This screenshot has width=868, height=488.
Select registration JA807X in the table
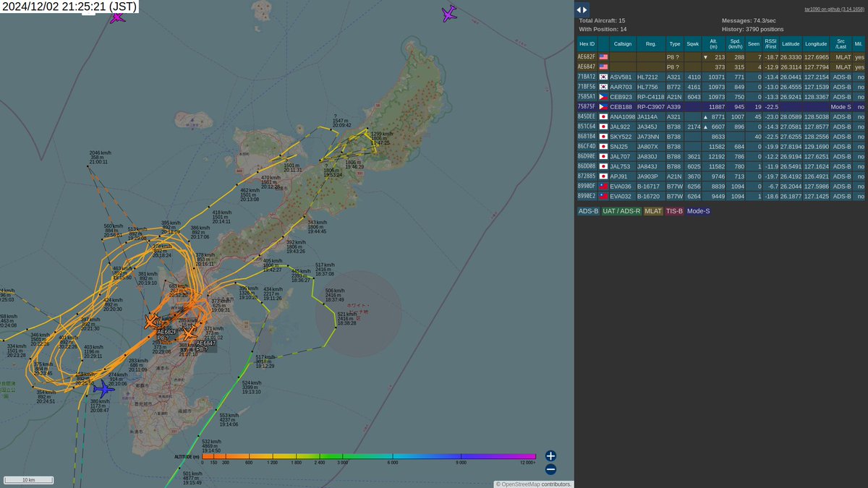647,146
